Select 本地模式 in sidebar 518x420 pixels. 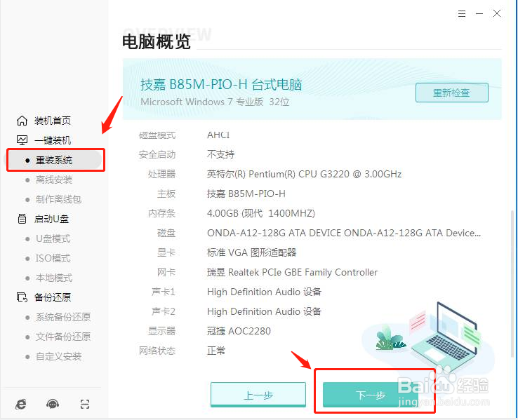click(x=54, y=278)
